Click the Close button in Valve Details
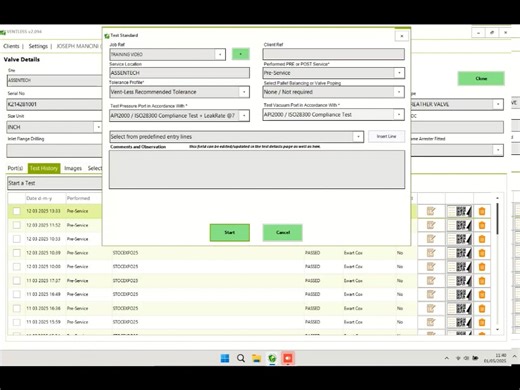This screenshot has height=390, width=520. pos(481,79)
